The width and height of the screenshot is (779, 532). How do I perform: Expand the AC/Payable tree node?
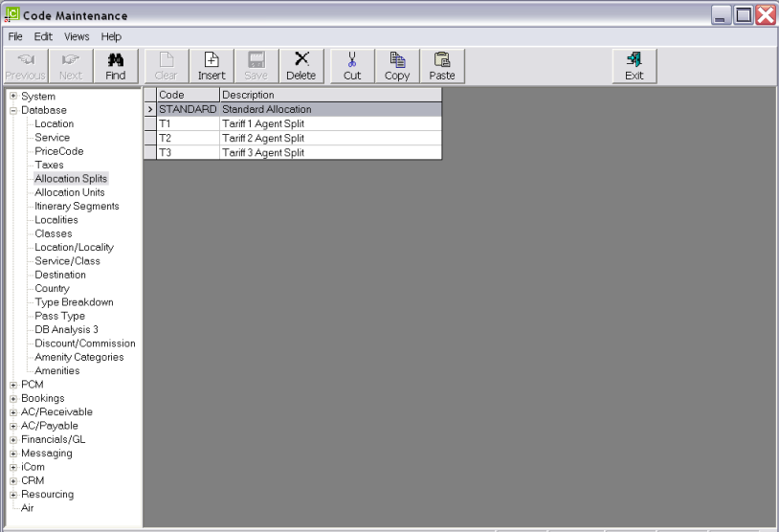coord(13,426)
